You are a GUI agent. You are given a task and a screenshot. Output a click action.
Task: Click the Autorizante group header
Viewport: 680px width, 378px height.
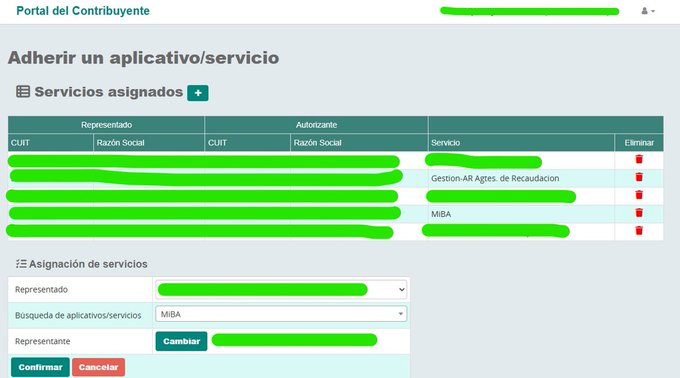point(316,125)
